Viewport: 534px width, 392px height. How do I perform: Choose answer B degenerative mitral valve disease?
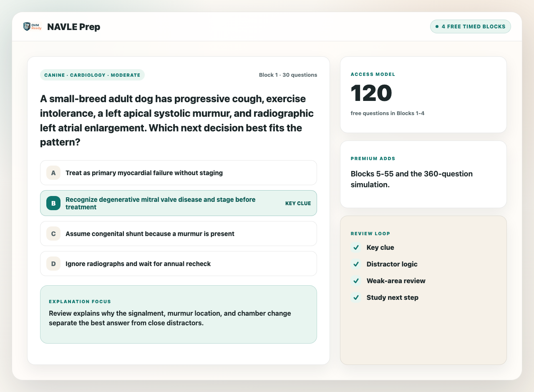point(179,203)
